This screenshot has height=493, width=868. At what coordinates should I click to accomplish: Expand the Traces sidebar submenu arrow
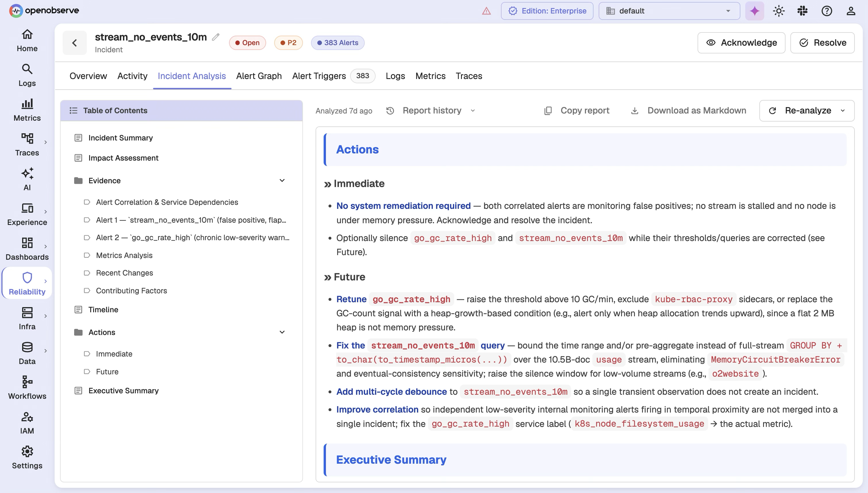point(45,142)
